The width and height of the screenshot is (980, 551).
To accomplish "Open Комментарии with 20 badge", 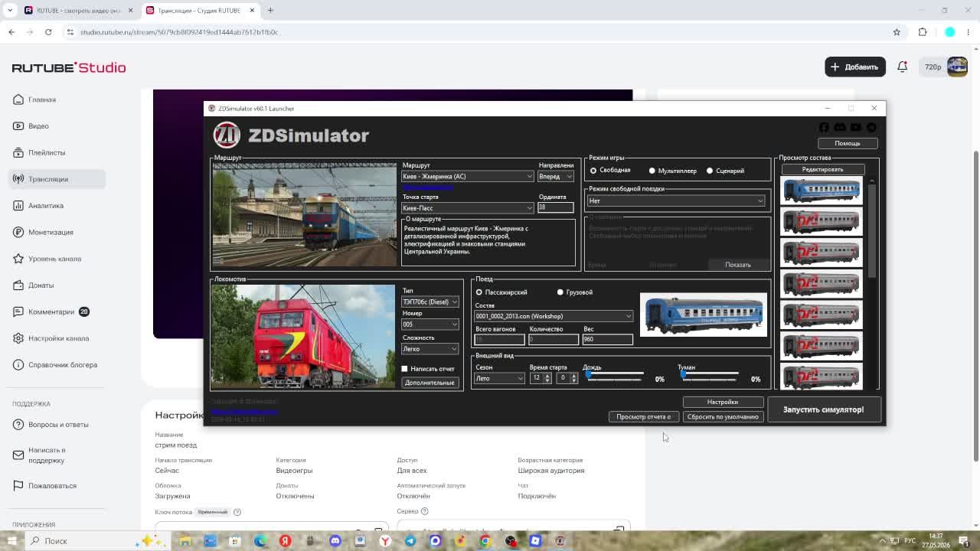I will point(51,311).
